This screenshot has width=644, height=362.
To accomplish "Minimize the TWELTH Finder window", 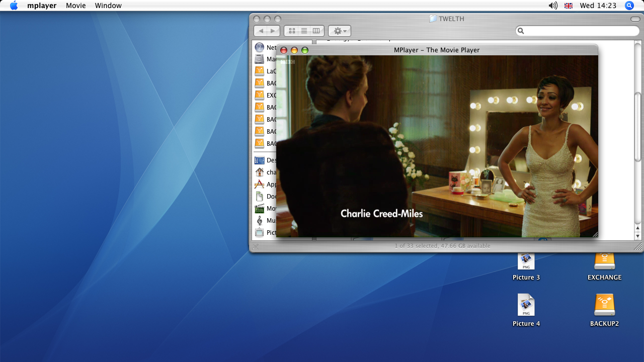I will (x=267, y=19).
